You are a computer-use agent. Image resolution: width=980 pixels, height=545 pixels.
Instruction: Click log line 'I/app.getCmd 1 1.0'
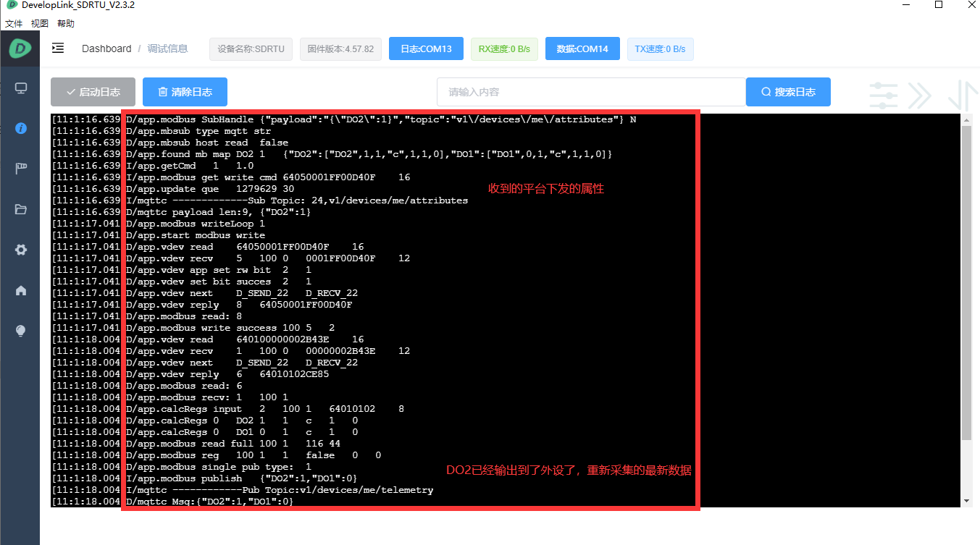[153, 166]
